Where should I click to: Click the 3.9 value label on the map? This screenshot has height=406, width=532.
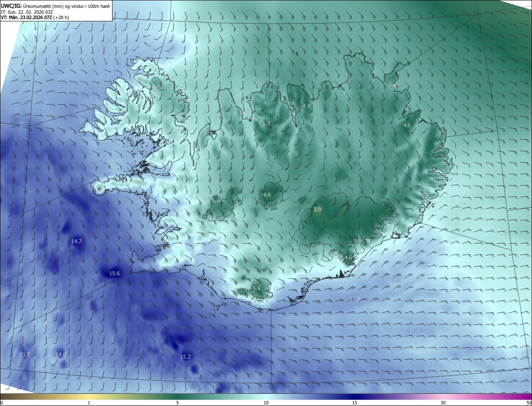317,210
